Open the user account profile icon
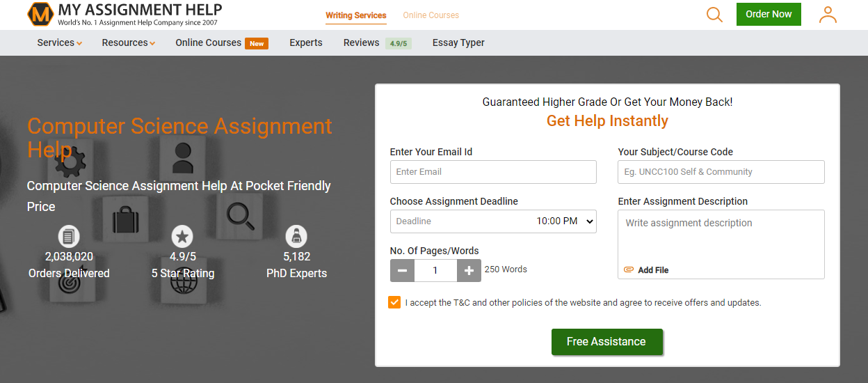 tap(828, 15)
